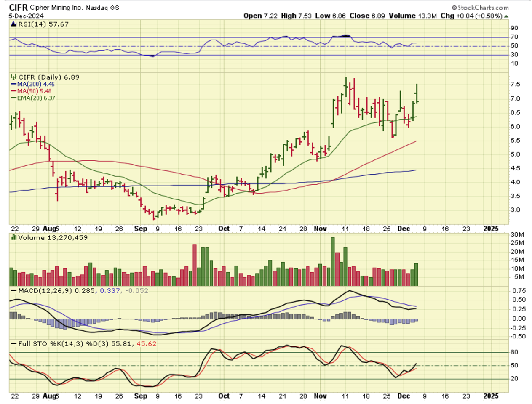Screen dimensions: 532x404
Task: Click Sep on the bottom stochastic date axis
Action: tap(141, 396)
